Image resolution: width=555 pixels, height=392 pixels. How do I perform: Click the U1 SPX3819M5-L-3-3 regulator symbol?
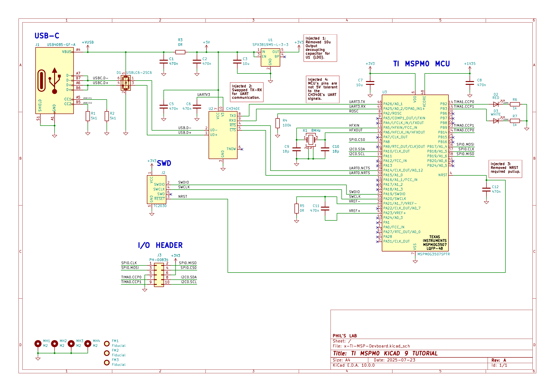point(270,57)
